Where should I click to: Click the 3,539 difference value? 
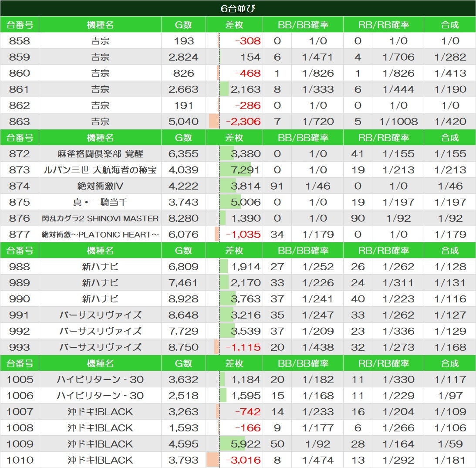[245, 331]
